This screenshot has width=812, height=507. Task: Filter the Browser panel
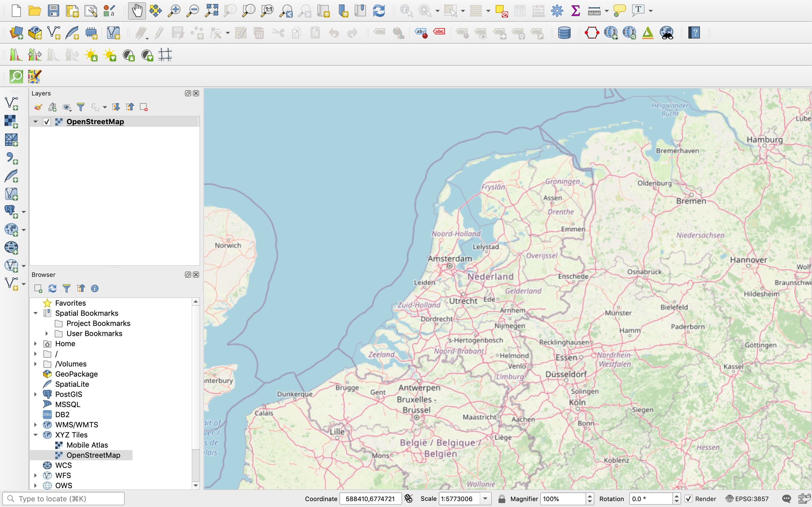coord(67,288)
